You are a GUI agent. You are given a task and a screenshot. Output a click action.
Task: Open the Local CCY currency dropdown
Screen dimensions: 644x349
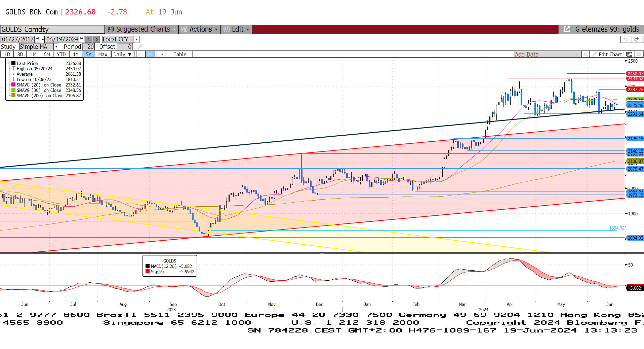tap(136, 39)
